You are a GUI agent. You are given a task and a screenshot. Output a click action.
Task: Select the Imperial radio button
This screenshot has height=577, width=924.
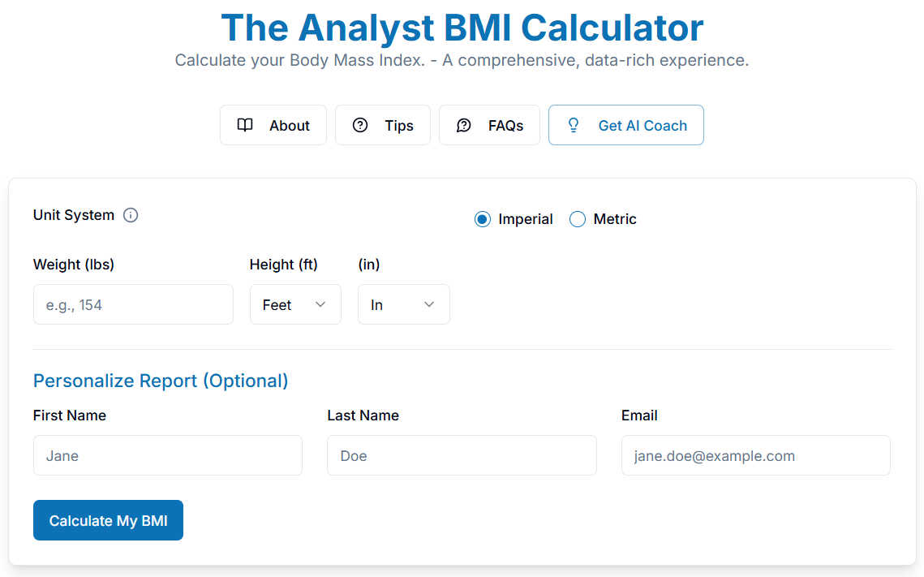click(x=483, y=219)
